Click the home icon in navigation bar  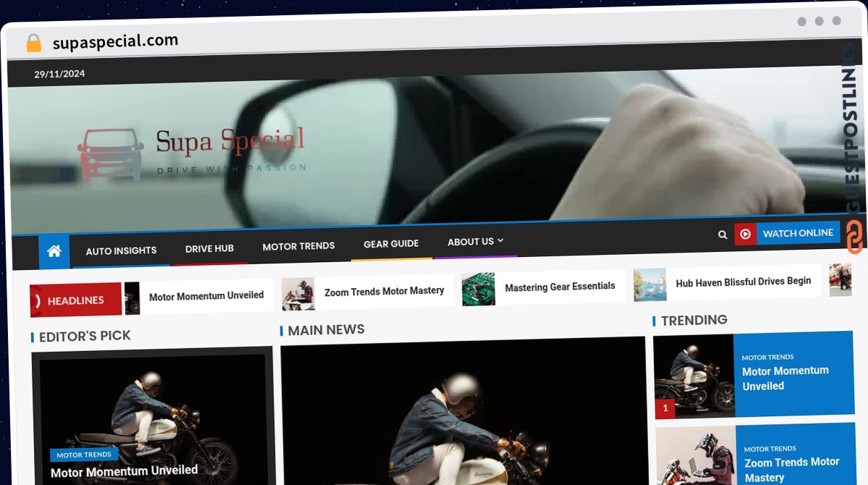(54, 252)
